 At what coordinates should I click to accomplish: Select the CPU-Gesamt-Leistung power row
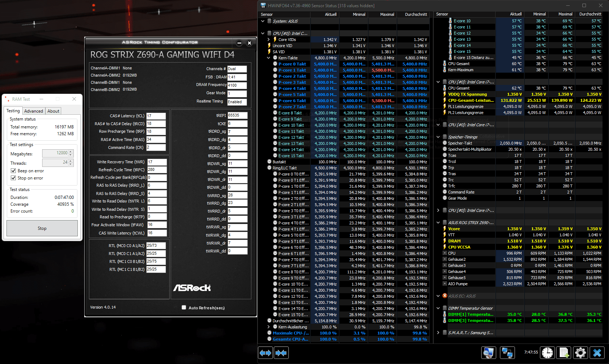[x=519, y=100]
